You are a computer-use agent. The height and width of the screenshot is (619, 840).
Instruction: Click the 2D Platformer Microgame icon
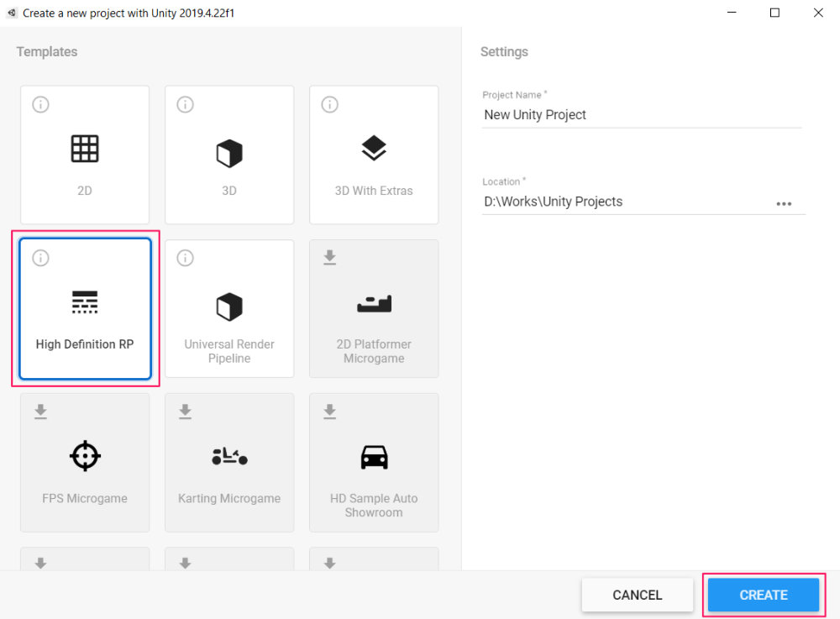click(374, 303)
